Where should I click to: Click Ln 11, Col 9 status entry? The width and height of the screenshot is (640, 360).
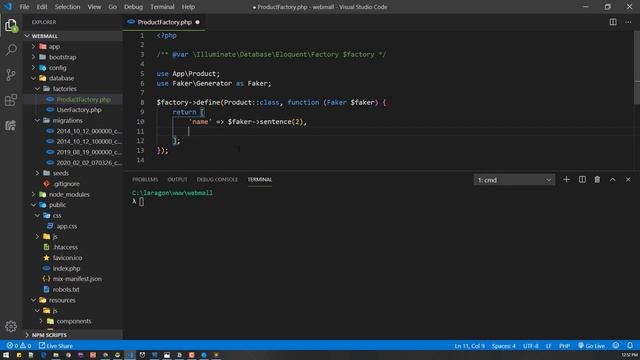(469, 346)
